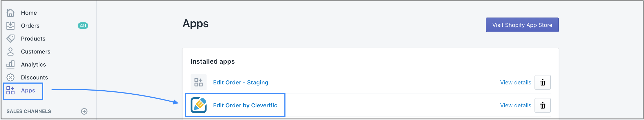Click the Customers person icon

point(10,52)
